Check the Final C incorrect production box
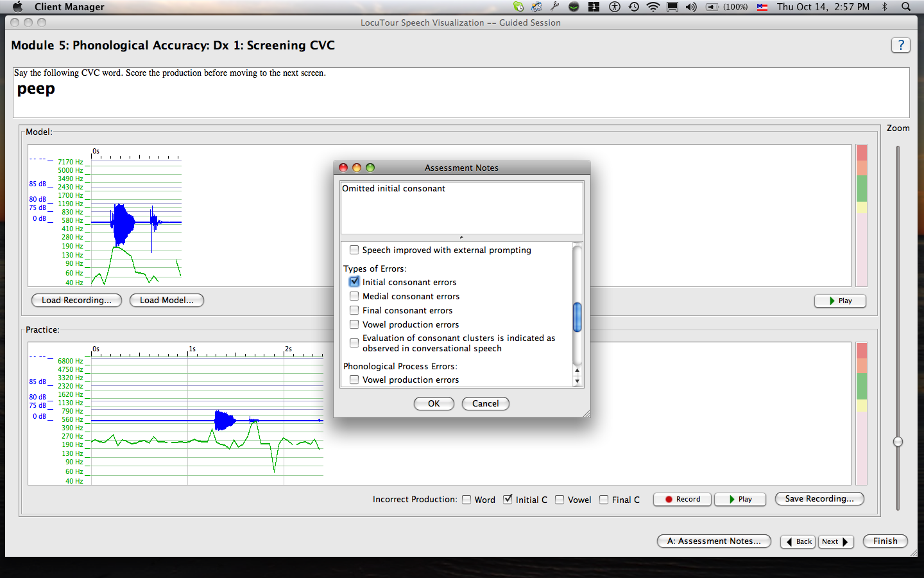The height and width of the screenshot is (578, 924). click(x=604, y=500)
